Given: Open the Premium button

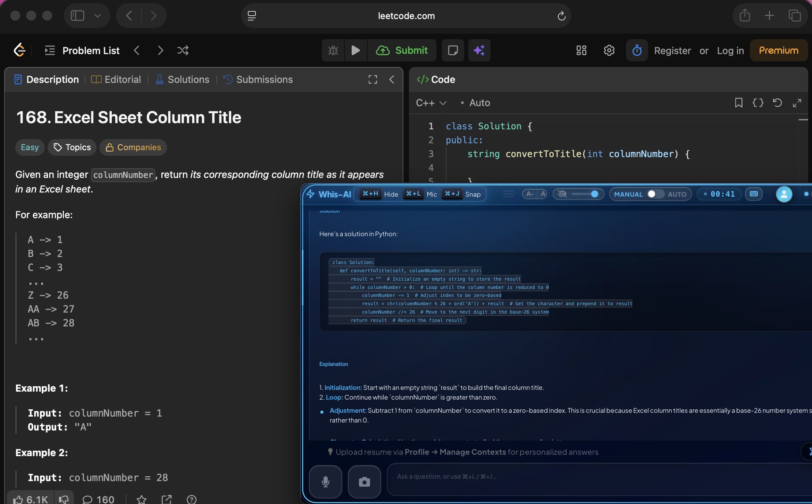Looking at the screenshot, I should click(x=779, y=50).
